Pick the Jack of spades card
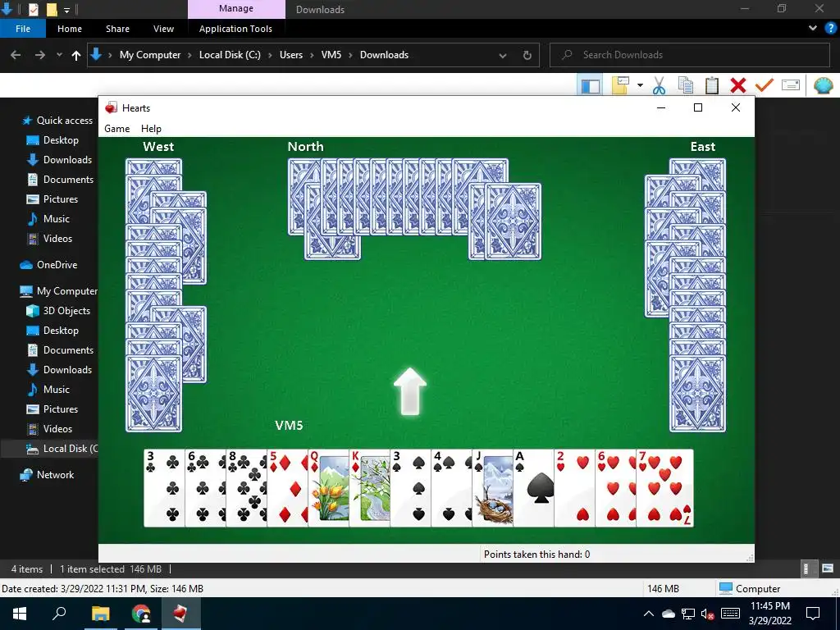Screen dimensions: 840x630 [x=492, y=488]
